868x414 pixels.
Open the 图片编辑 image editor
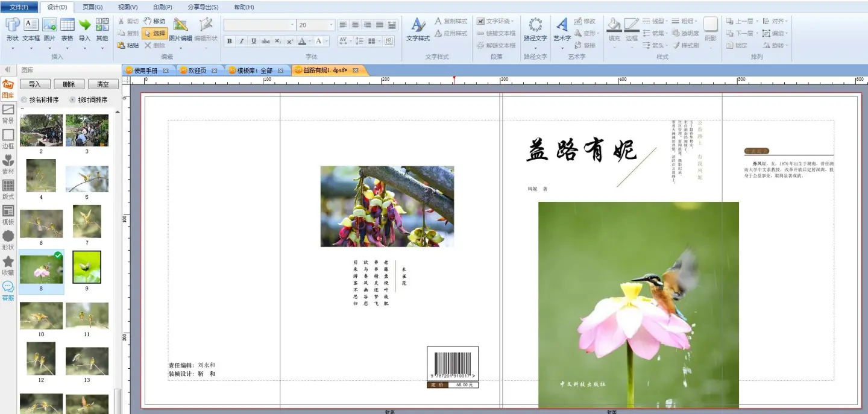click(x=180, y=30)
